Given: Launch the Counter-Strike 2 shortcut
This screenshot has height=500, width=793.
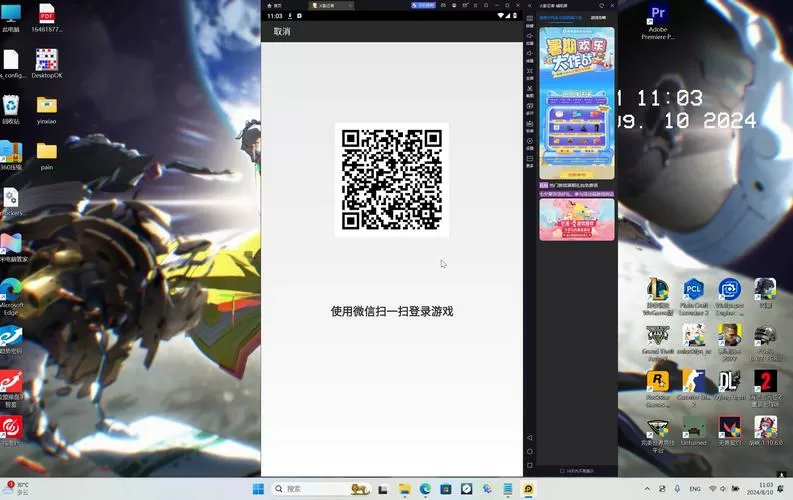Looking at the screenshot, I should pos(693,388).
